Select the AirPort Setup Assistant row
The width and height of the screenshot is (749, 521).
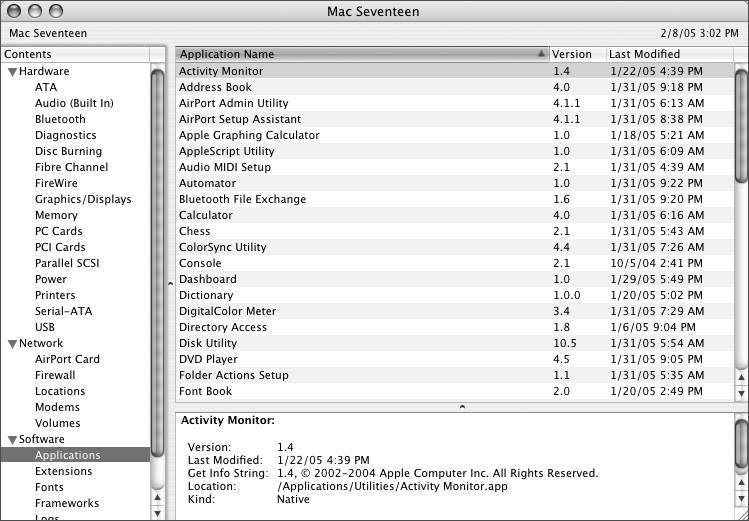[454, 119]
